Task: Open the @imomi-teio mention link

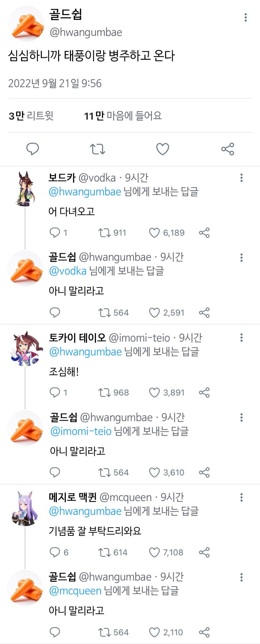Action: point(81,431)
